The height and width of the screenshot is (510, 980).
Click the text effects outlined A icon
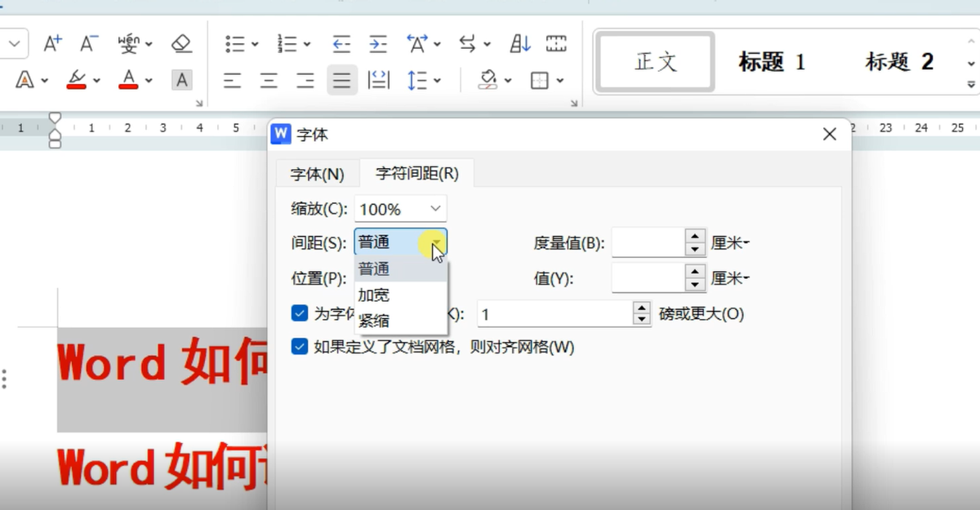pyautogui.click(x=25, y=80)
